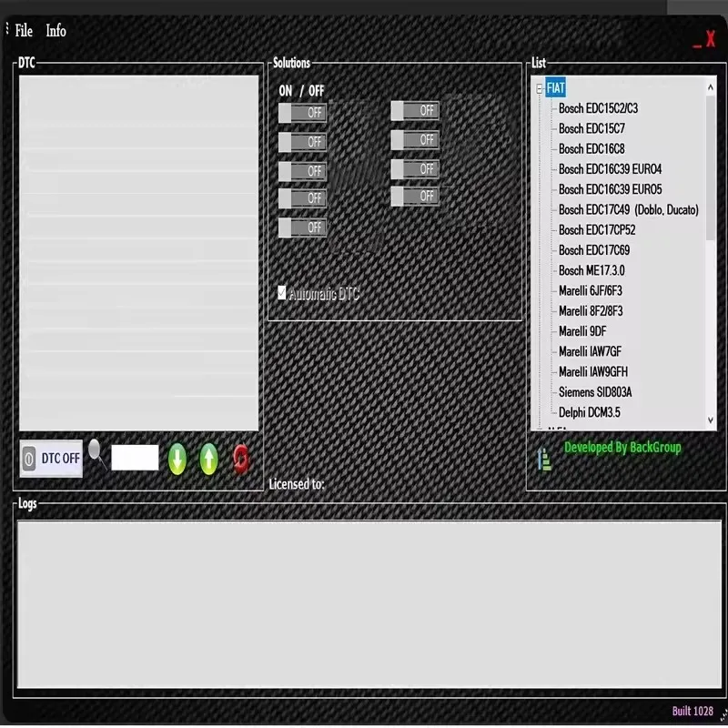The width and height of the screenshot is (728, 728).
Task: Select Bosch EDC17C69 entry
Action: click(594, 250)
